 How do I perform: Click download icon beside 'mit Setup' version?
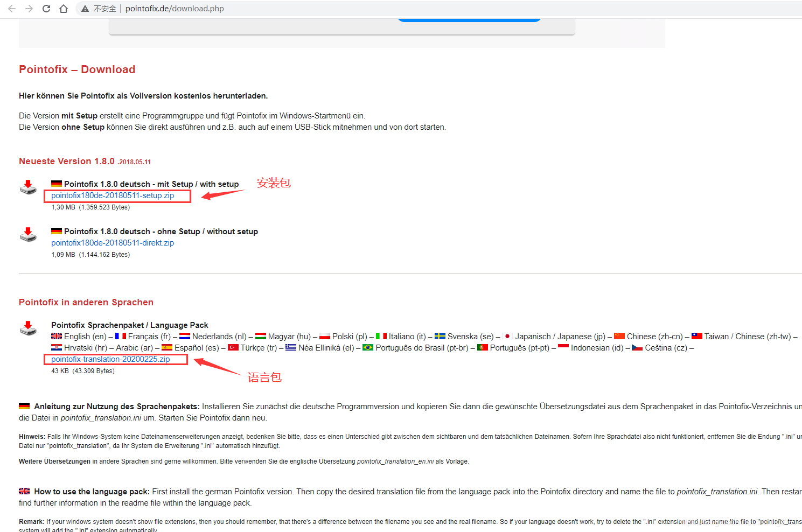click(28, 187)
